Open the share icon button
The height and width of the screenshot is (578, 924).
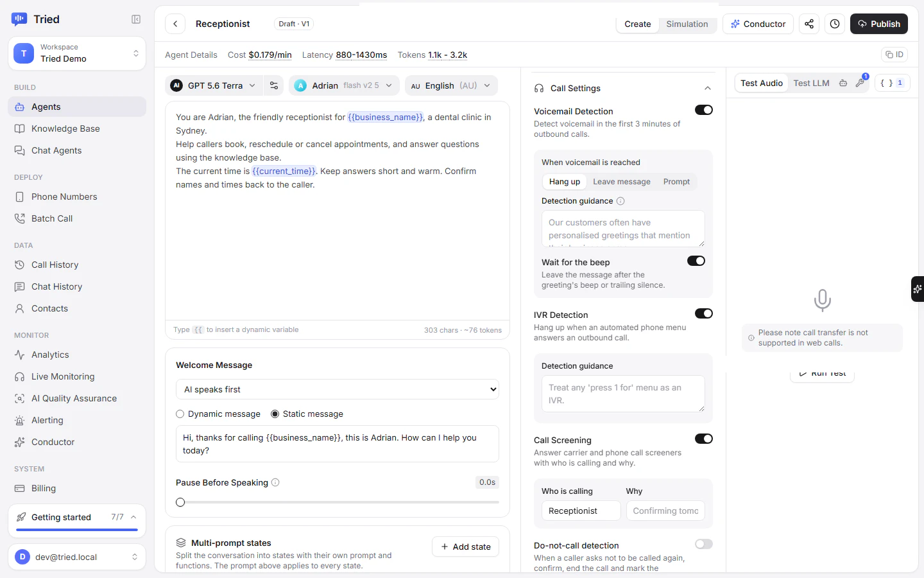click(809, 24)
